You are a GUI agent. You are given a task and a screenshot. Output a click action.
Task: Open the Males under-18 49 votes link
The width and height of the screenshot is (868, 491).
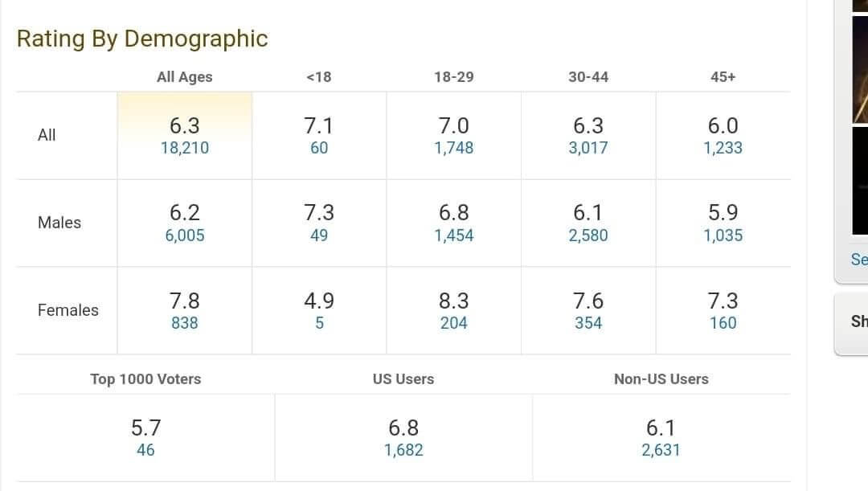coord(319,235)
